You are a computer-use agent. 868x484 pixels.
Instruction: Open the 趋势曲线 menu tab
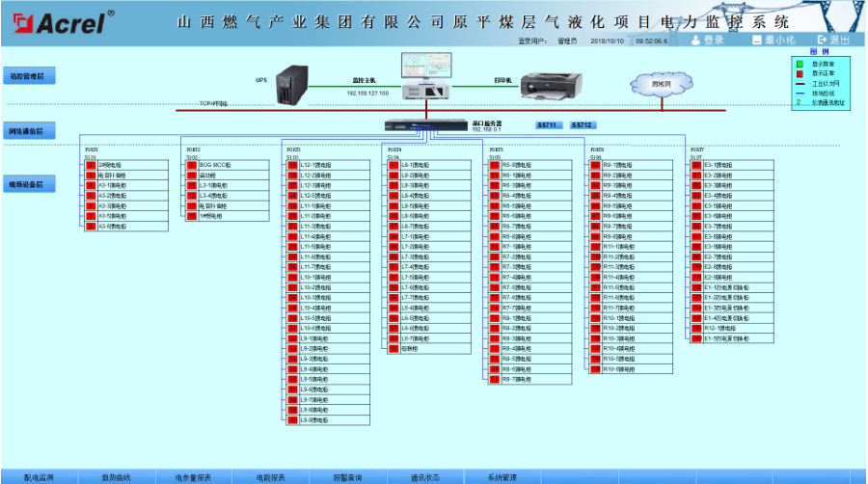[x=117, y=477]
